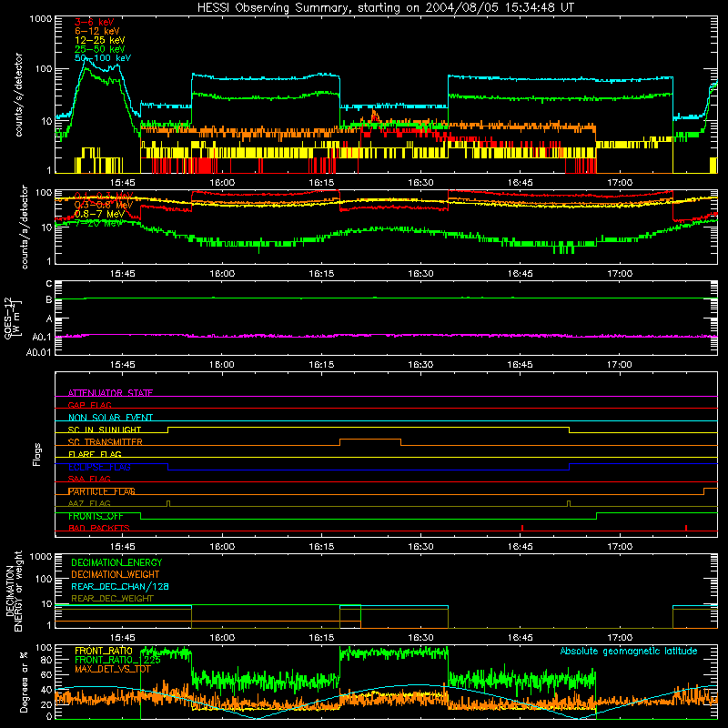Select the GAP_FLAG label
Screen dimensions: 728x728
click(89, 405)
